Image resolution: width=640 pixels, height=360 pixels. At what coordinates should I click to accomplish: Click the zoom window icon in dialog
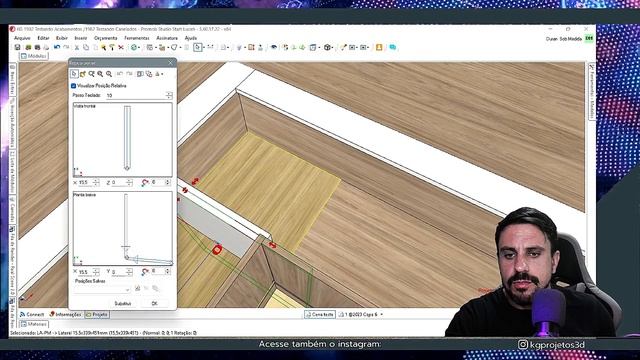pos(91,74)
